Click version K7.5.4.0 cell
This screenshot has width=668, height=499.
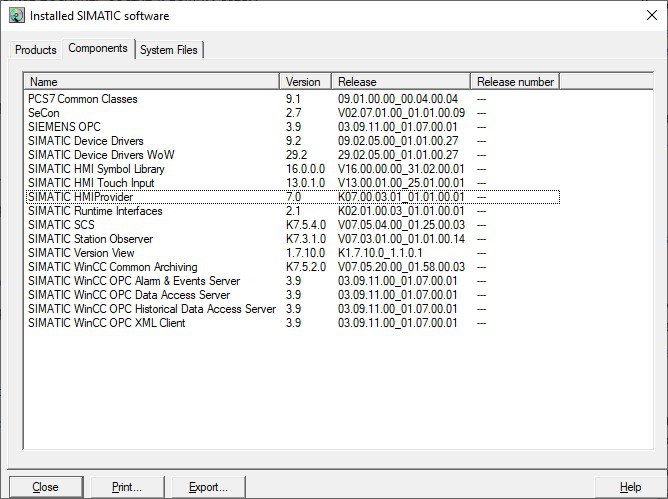[x=306, y=225]
